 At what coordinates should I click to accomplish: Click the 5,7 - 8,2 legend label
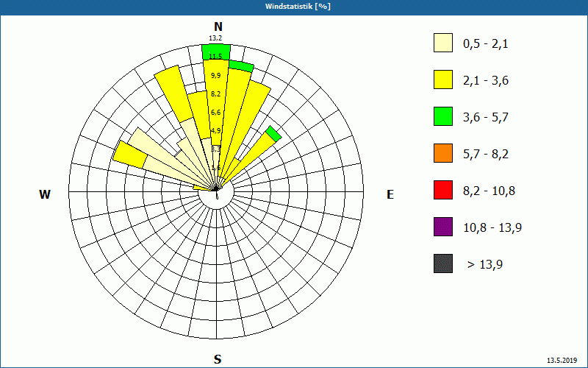point(486,155)
